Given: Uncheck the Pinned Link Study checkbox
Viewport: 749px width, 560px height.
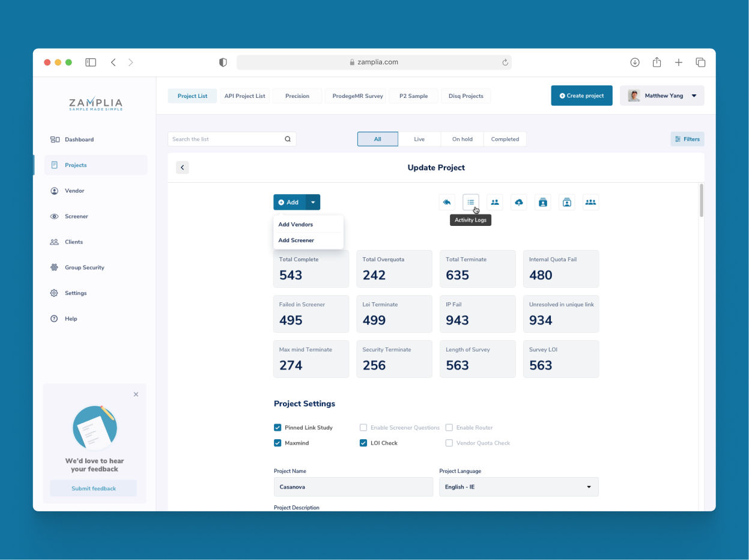Looking at the screenshot, I should coord(277,428).
